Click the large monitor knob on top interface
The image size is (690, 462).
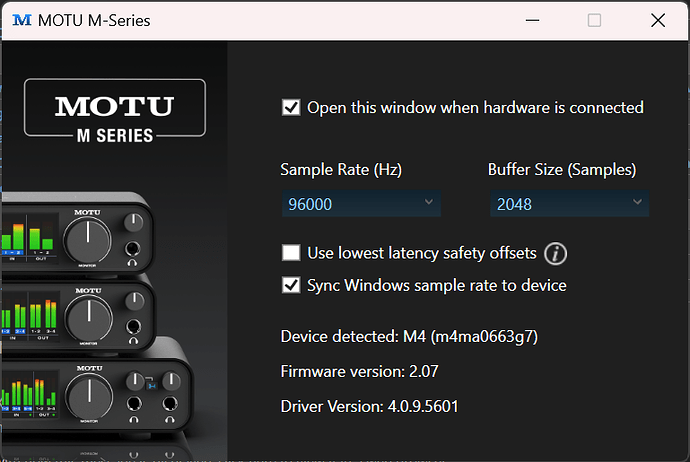coord(88,240)
